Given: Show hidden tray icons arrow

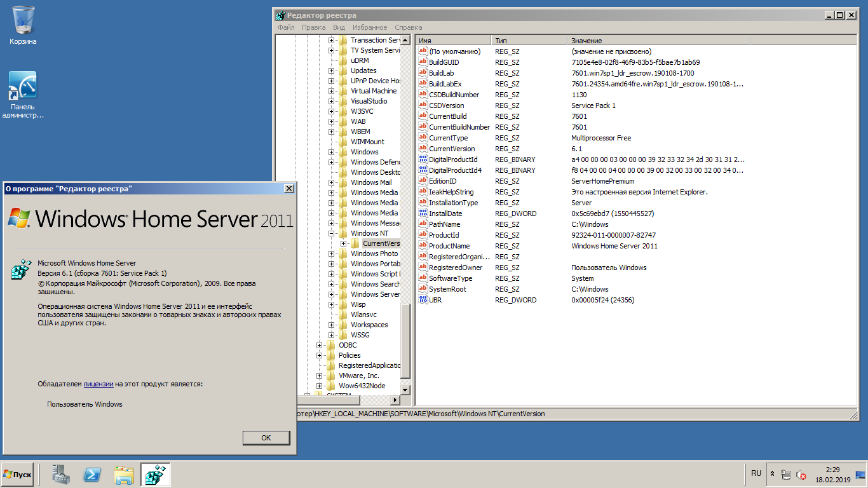Looking at the screenshot, I should coord(772,474).
